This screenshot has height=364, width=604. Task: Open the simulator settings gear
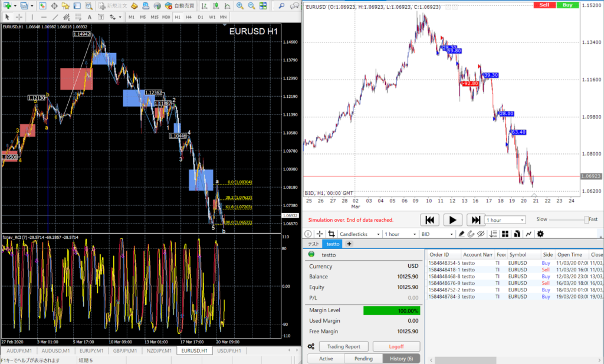pos(540,234)
